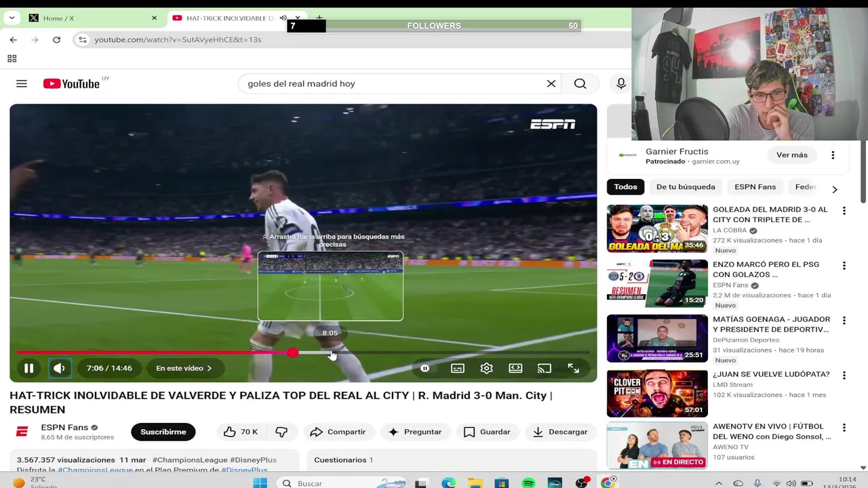Select the ESPN Fans filter chip
The width and height of the screenshot is (868, 488).
tap(755, 186)
